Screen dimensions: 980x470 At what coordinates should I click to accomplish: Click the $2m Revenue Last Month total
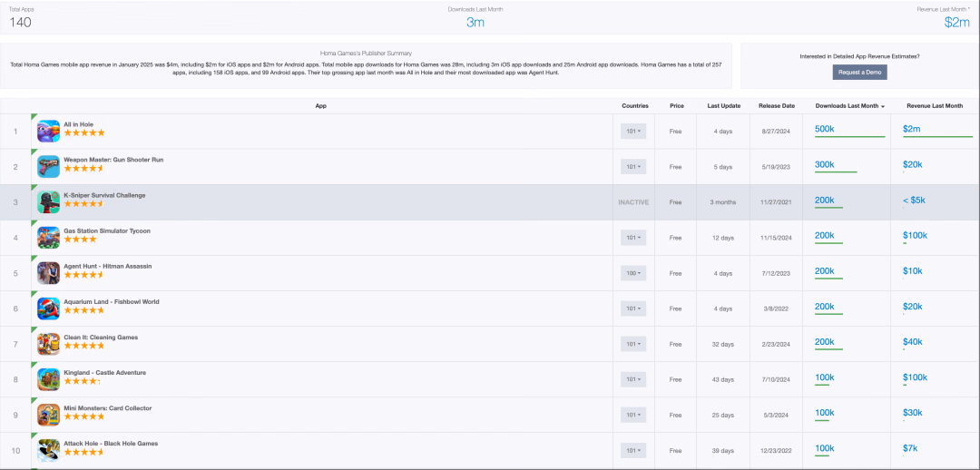[x=957, y=23]
